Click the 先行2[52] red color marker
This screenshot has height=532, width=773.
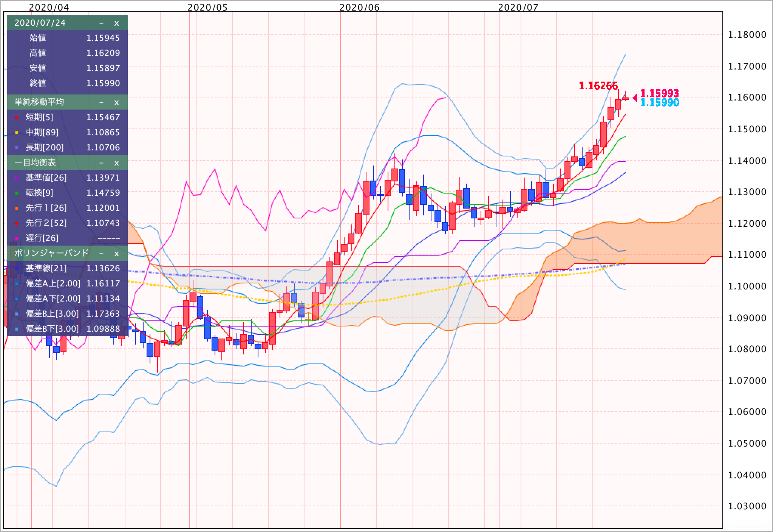pos(17,224)
